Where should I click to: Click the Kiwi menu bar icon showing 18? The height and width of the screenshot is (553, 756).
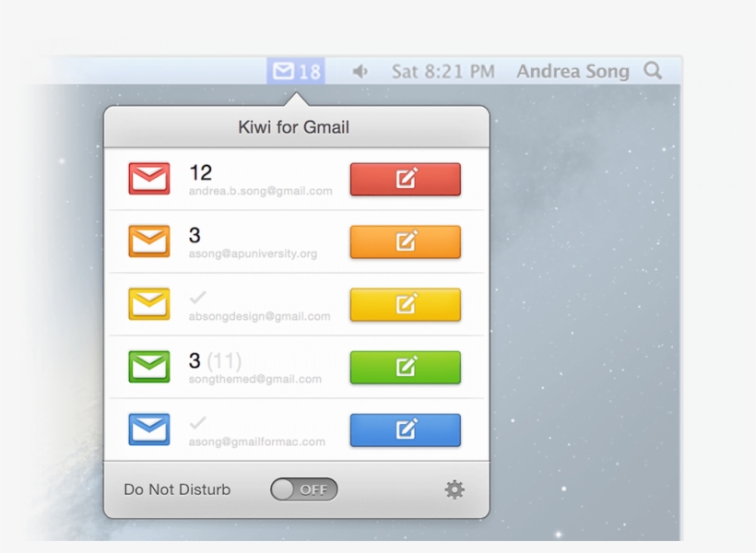pyautogui.click(x=296, y=70)
